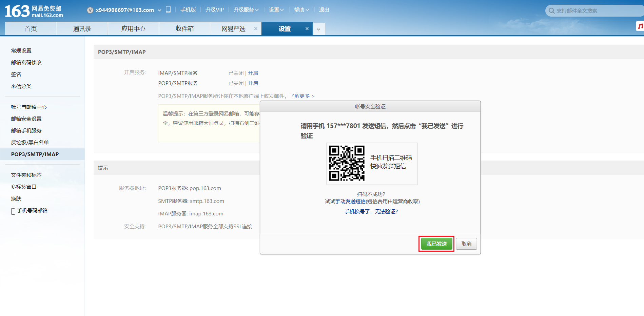This screenshot has height=316, width=644.
Task: Click the red music note icon
Action: 640,26
